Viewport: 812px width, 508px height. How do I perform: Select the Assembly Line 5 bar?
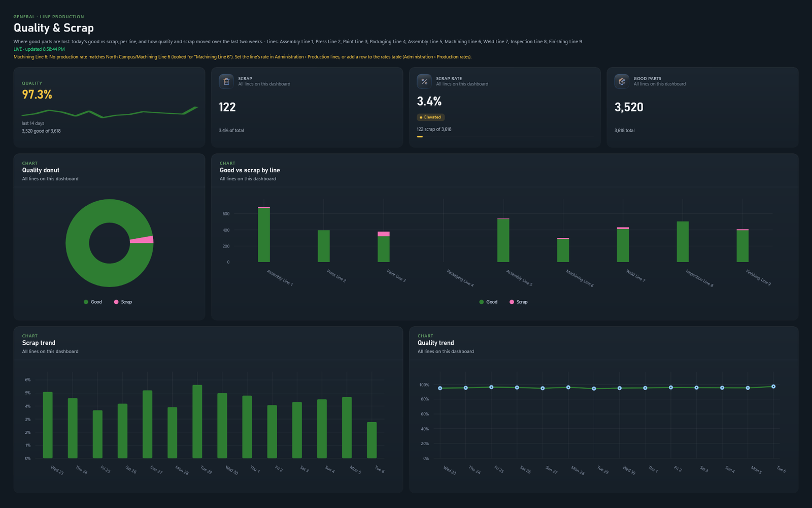click(x=503, y=240)
